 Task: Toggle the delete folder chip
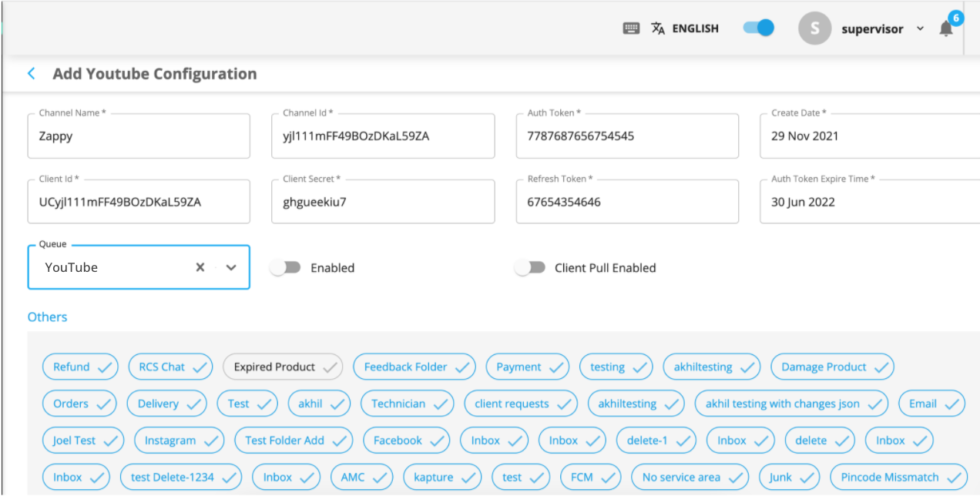click(x=820, y=441)
